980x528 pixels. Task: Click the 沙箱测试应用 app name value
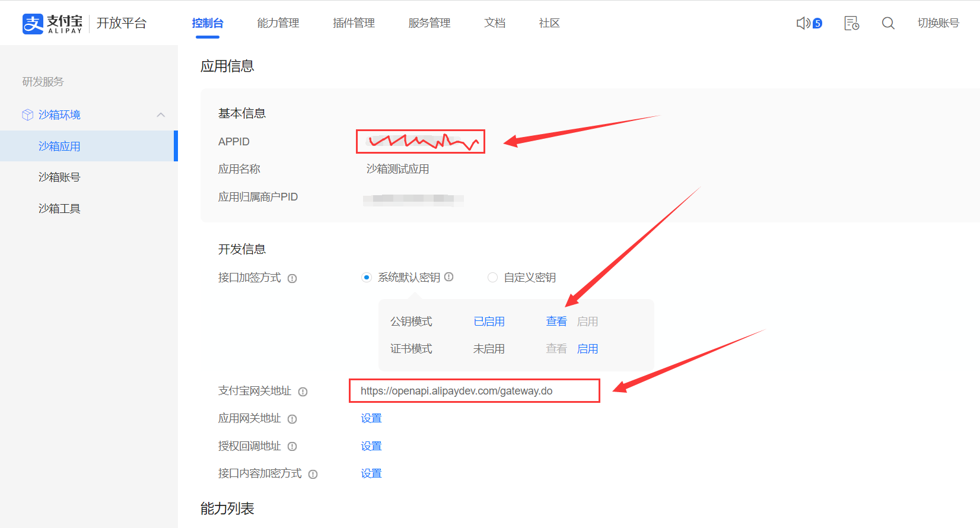(397, 169)
